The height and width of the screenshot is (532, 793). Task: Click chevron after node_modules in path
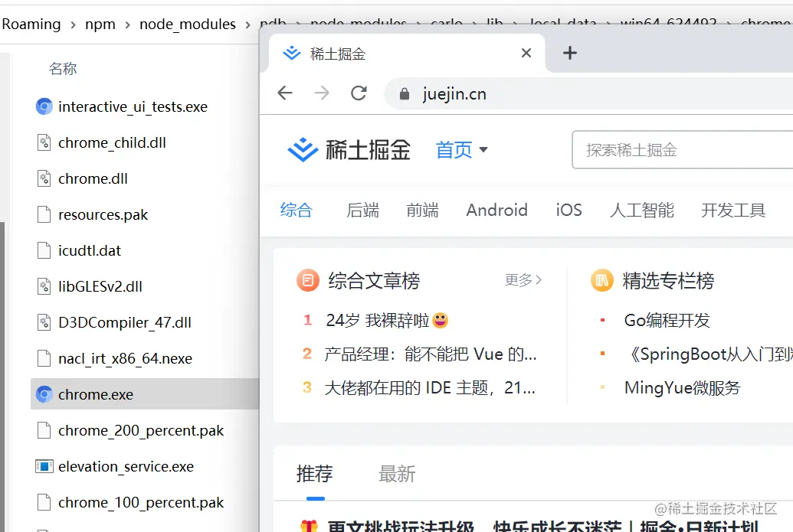tap(247, 24)
